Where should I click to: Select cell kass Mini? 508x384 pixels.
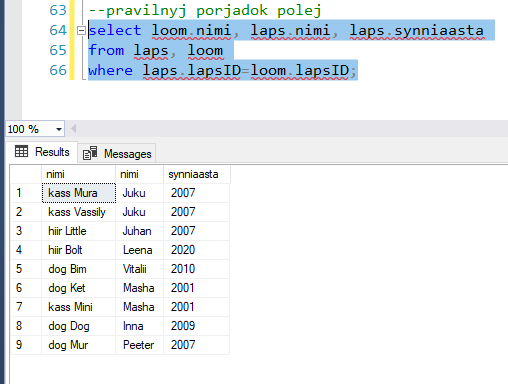coord(79,307)
